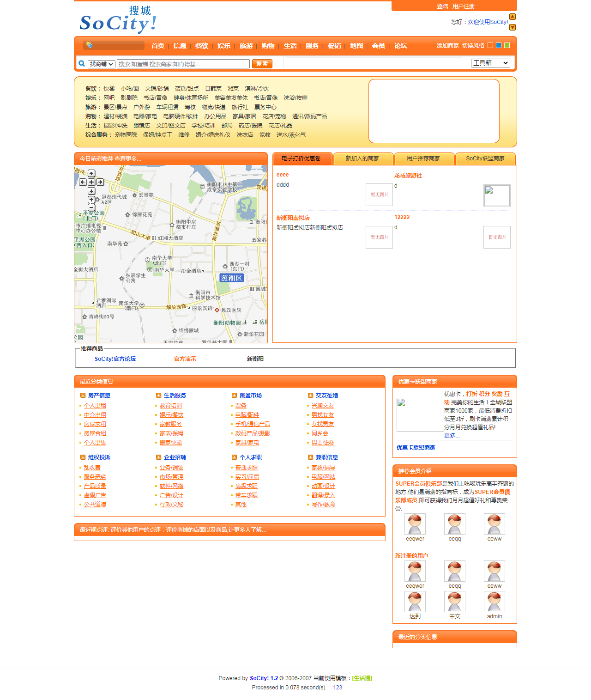Click the welcome ticker down arrow
This screenshot has width=591, height=700.
click(x=513, y=27)
